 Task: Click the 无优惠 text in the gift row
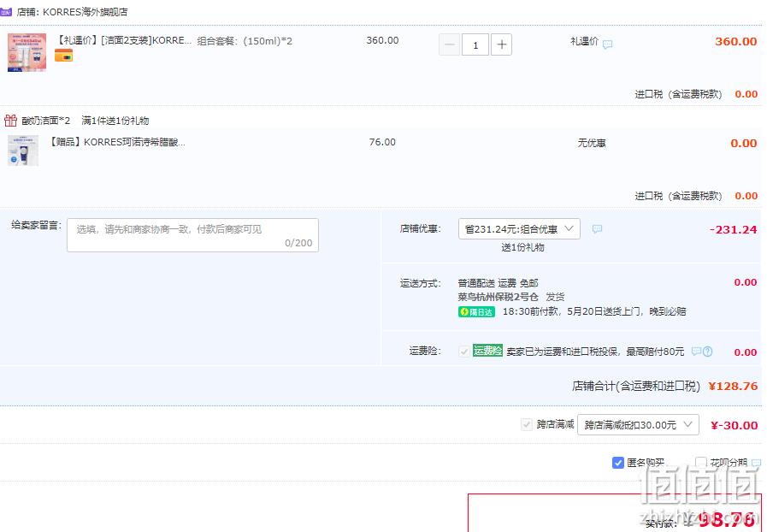pyautogui.click(x=592, y=143)
